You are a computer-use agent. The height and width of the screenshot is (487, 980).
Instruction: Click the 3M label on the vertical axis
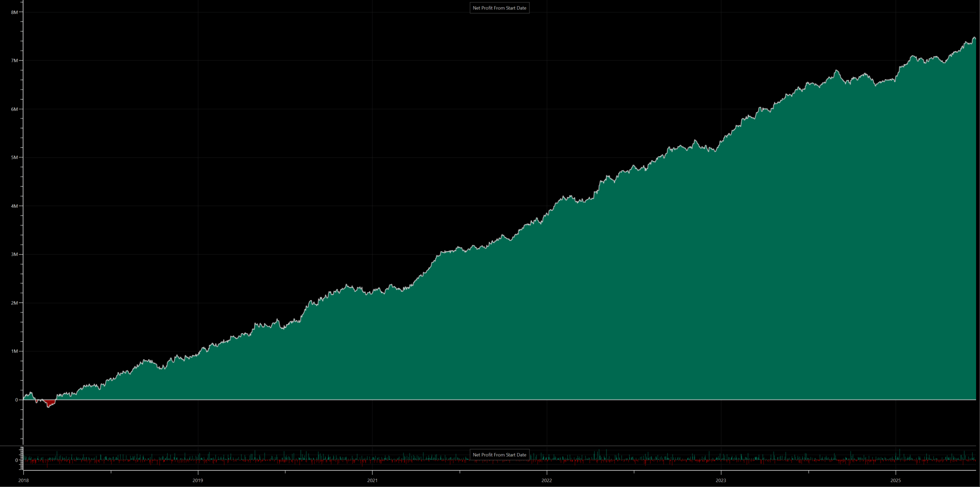pos(15,254)
